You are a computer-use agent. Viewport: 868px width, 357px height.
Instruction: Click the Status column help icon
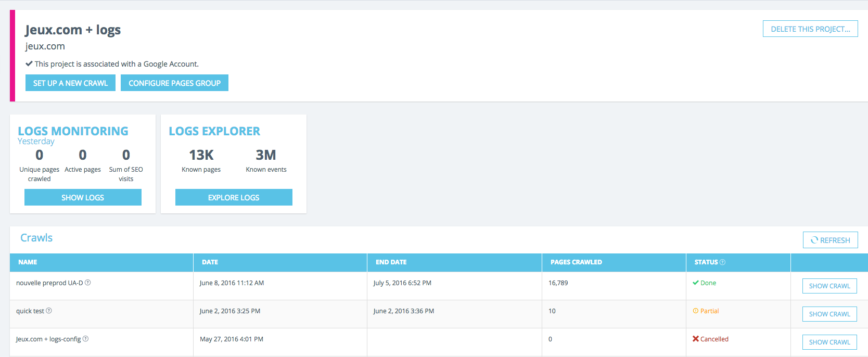click(x=722, y=262)
